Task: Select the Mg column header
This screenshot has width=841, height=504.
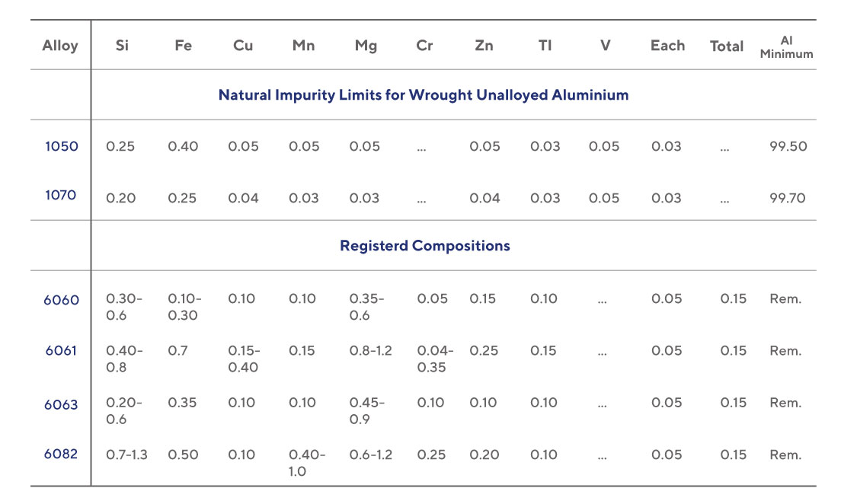Action: (x=366, y=46)
